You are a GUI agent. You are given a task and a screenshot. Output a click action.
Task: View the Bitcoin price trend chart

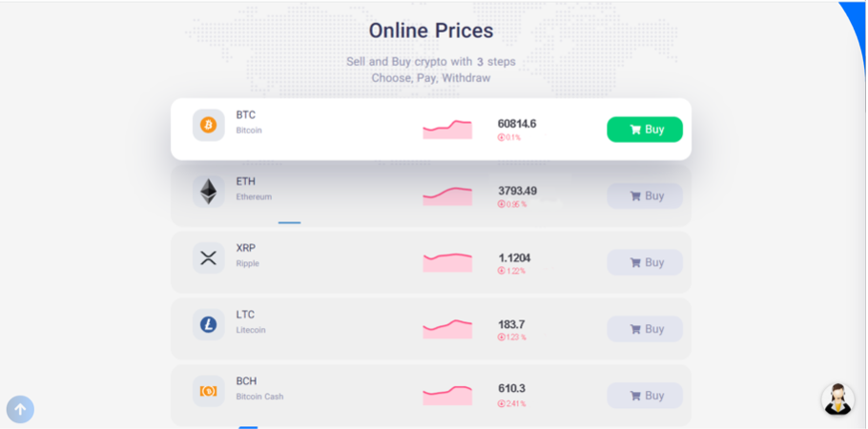(x=447, y=130)
